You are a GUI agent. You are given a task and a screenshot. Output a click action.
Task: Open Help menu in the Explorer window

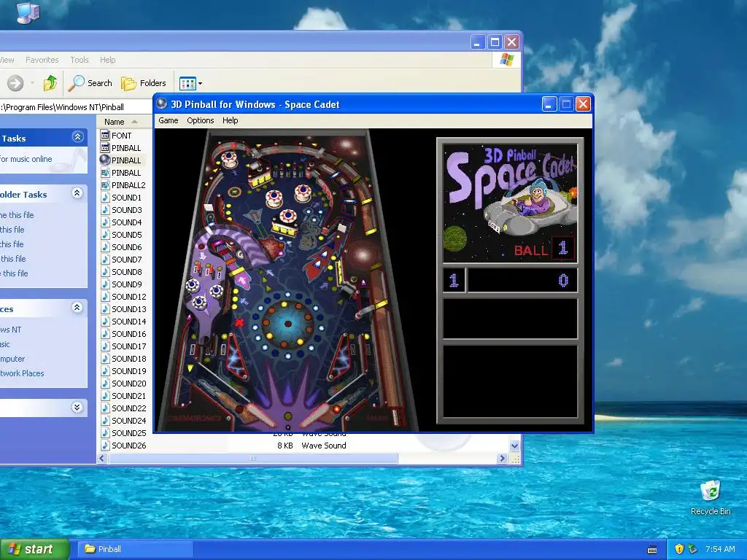point(108,60)
